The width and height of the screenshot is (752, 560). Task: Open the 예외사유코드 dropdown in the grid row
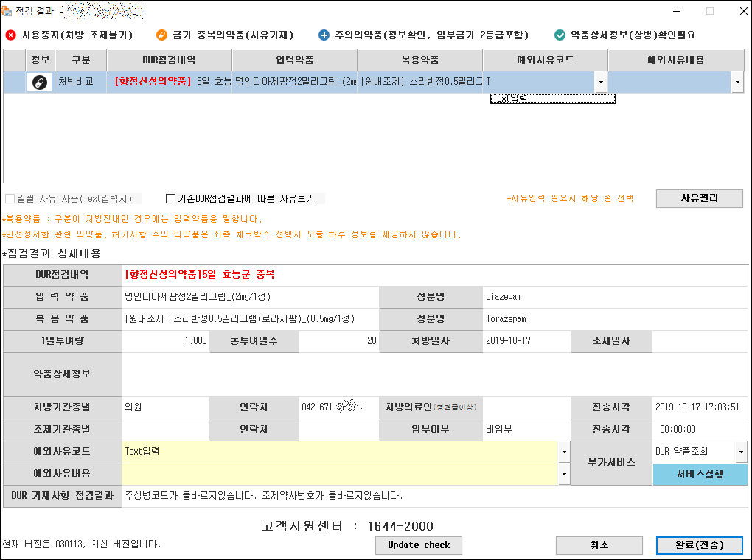601,83
